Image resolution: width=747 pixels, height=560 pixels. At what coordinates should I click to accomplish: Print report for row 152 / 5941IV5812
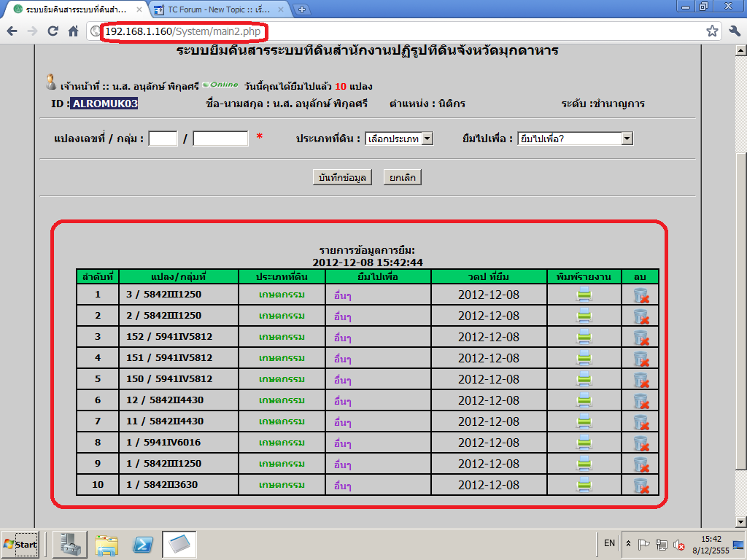[x=584, y=337]
